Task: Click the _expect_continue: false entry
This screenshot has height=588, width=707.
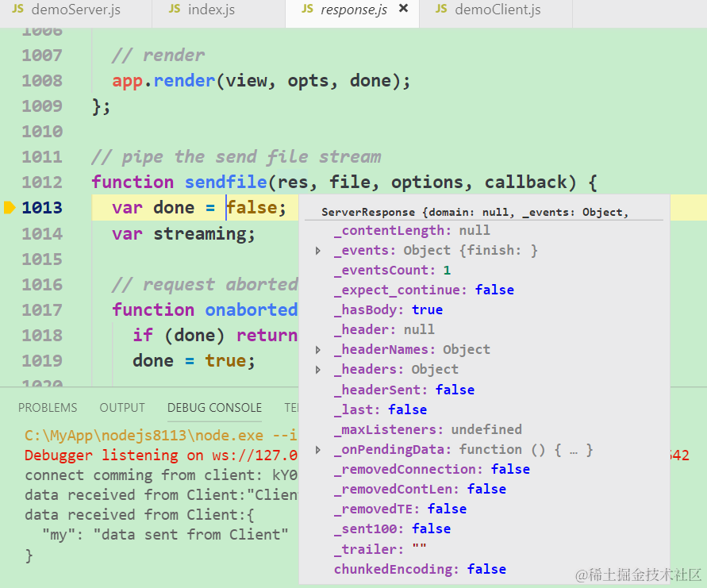Action: (x=424, y=290)
